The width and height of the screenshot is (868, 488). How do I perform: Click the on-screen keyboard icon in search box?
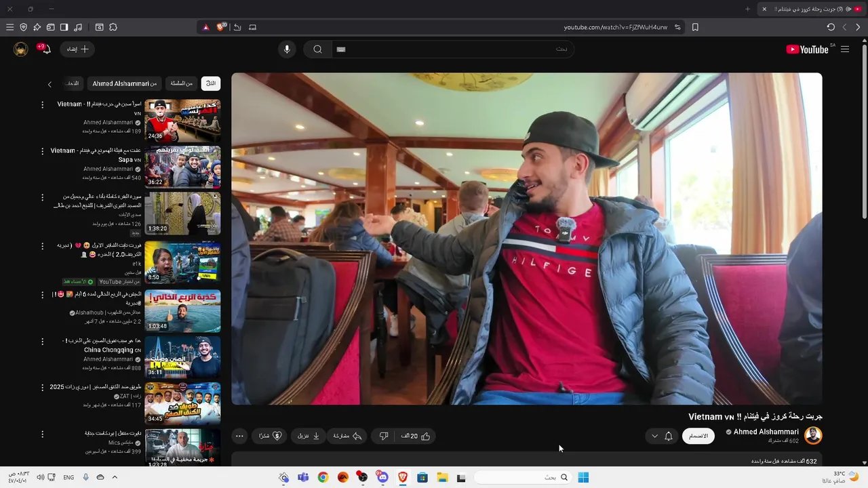click(341, 49)
